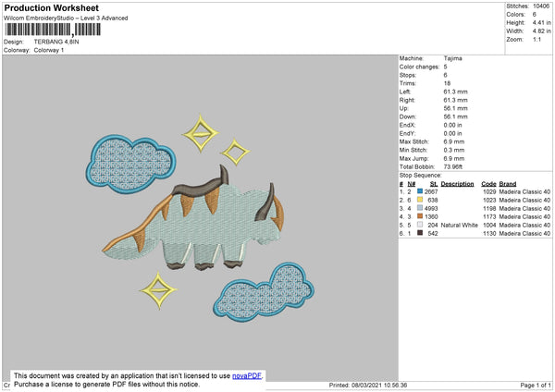Select the light blue 1198 swatch
Image resolution: width=555 pixels, height=392 pixels.
pyautogui.click(x=420, y=208)
